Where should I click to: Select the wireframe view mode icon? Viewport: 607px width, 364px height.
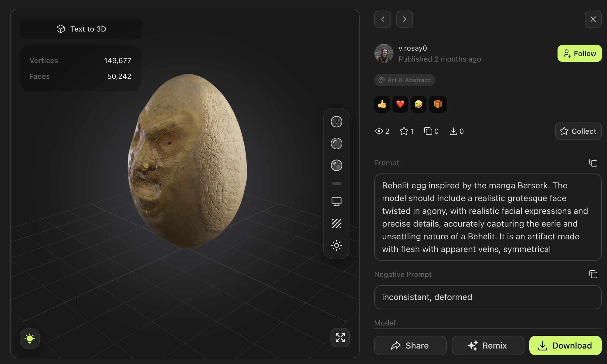click(336, 121)
